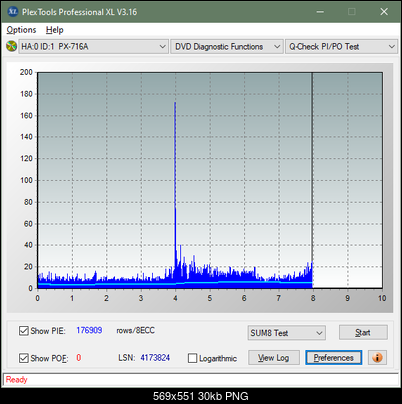Open the Q-Check PI/PO Test dropdown

tap(342, 47)
